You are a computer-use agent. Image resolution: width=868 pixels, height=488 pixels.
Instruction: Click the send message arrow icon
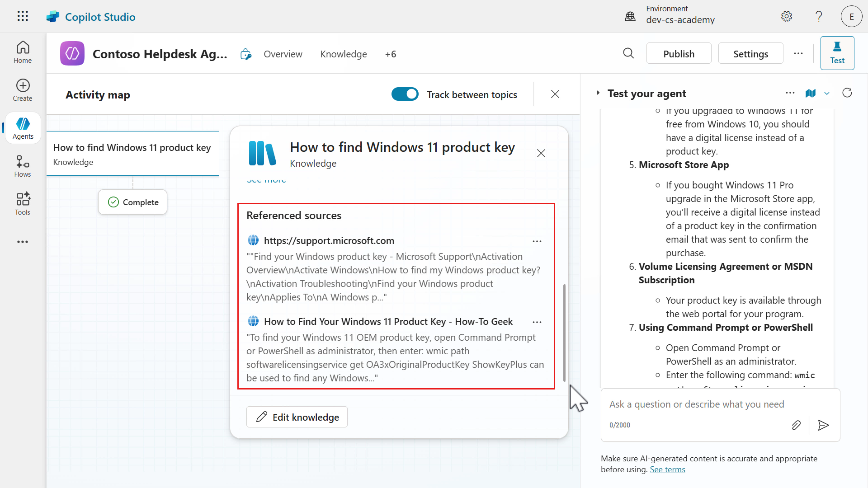click(x=823, y=425)
